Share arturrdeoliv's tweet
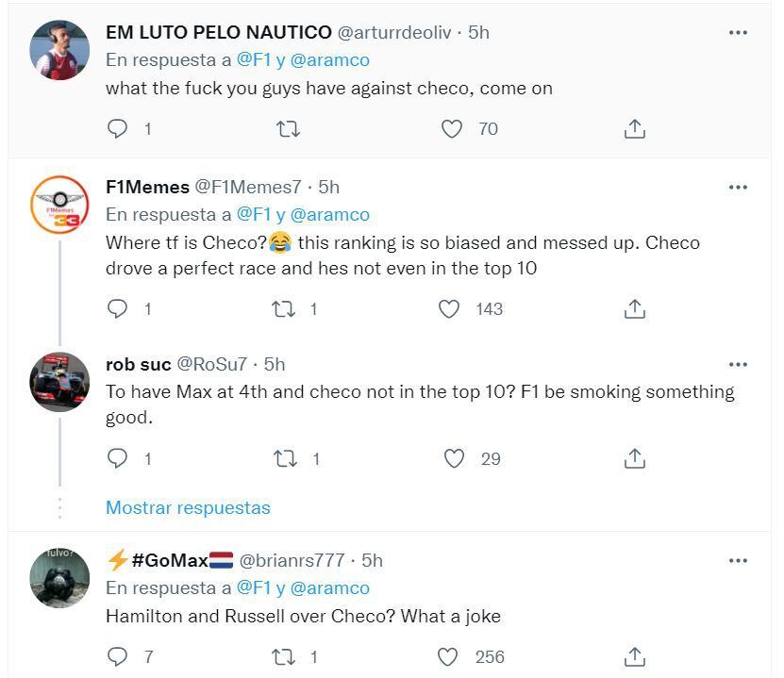Image resolution: width=784 pixels, height=678 pixels. tap(635, 129)
